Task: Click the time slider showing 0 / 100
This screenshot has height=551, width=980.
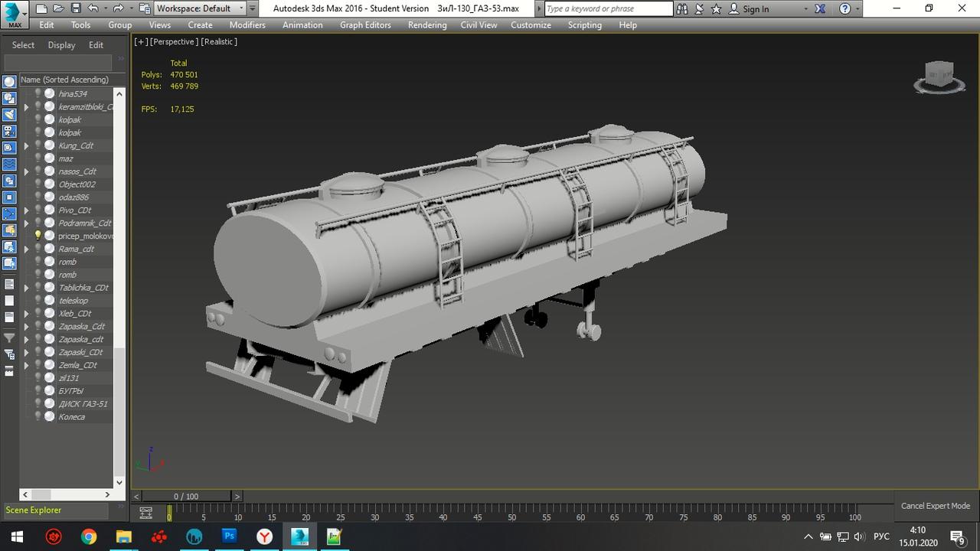Action: coord(186,496)
